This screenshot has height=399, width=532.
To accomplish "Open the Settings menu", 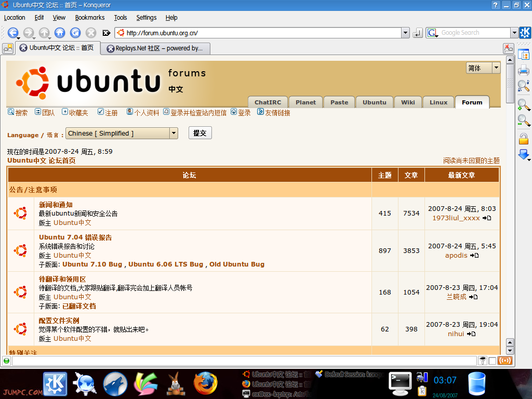I will click(146, 18).
